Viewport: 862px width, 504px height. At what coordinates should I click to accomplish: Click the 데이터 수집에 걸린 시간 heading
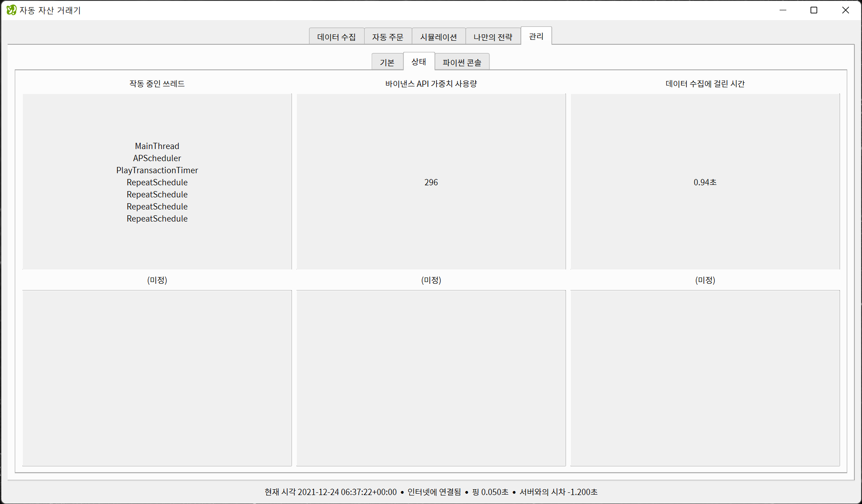click(705, 84)
